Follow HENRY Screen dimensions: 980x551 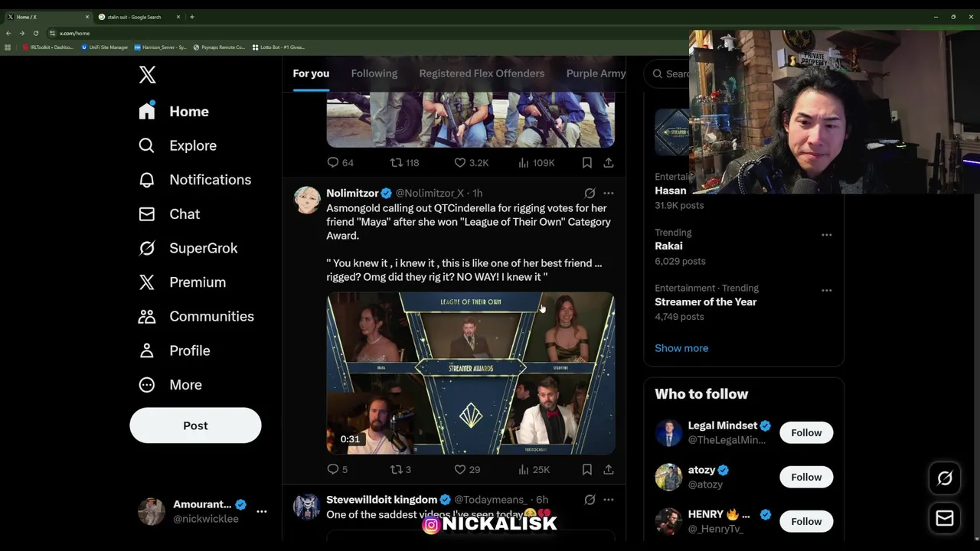(806, 522)
